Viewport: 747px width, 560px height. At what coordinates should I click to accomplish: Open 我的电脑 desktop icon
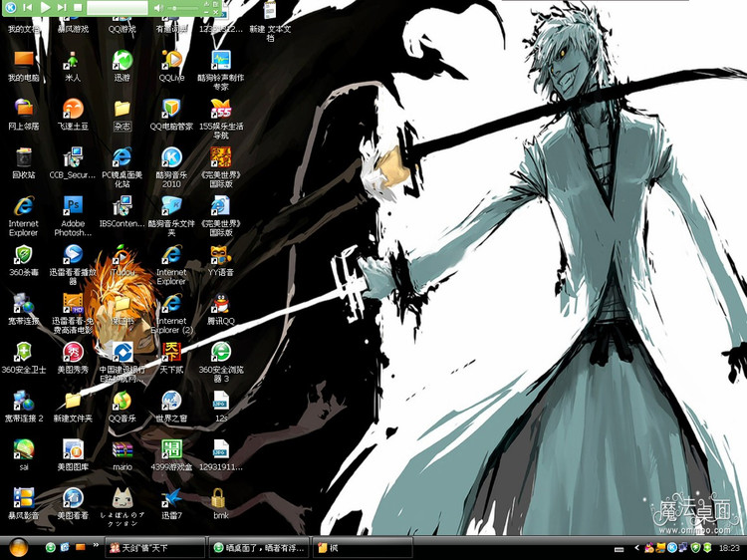tap(23, 66)
